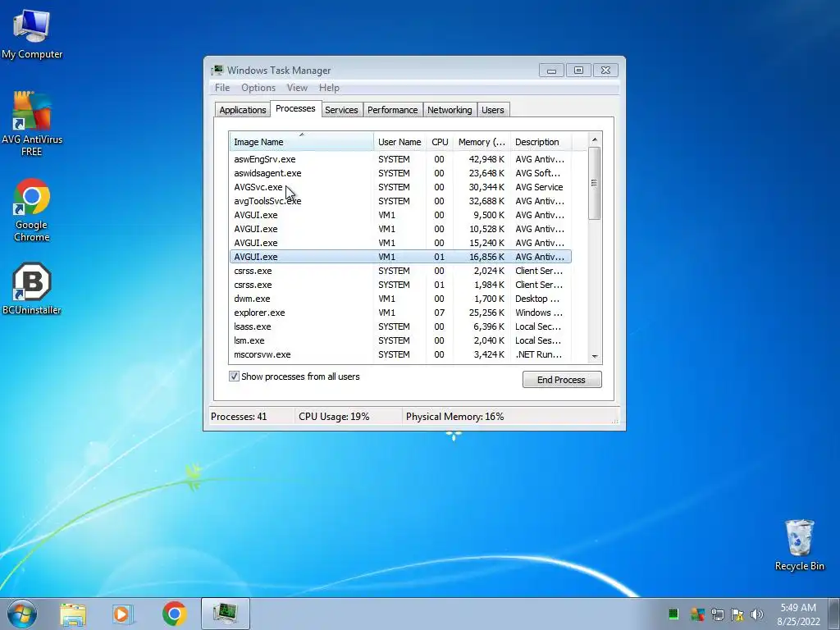Screen dimensions: 840x630
Task: Open Recycle Bin on desktop
Action: click(x=799, y=545)
